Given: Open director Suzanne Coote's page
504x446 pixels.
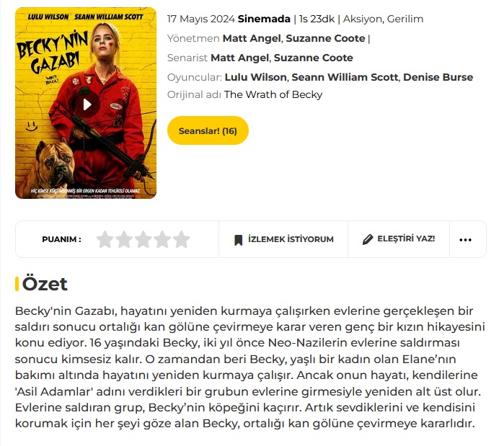Looking at the screenshot, I should point(325,38).
